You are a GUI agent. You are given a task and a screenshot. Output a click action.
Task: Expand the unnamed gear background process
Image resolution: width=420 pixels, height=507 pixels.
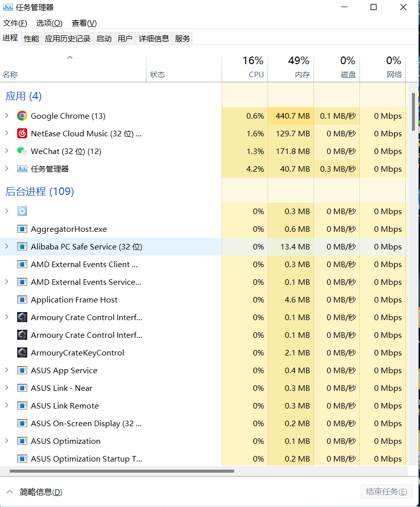[x=7, y=211]
